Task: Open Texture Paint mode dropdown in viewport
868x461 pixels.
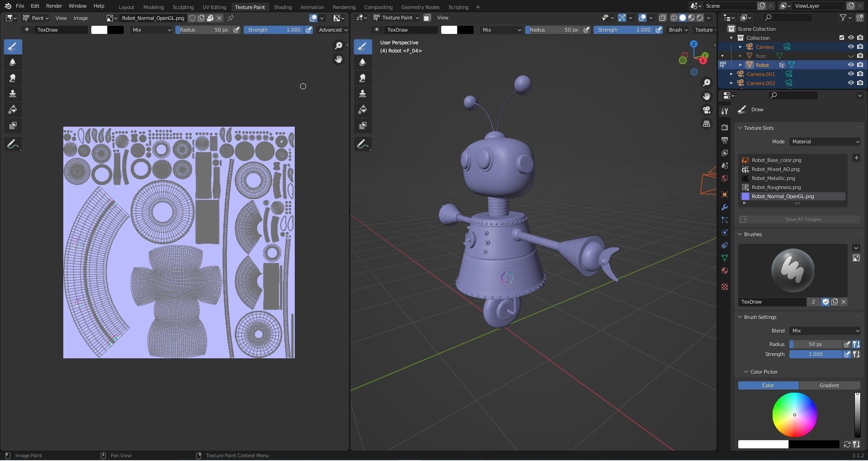Action: click(396, 18)
